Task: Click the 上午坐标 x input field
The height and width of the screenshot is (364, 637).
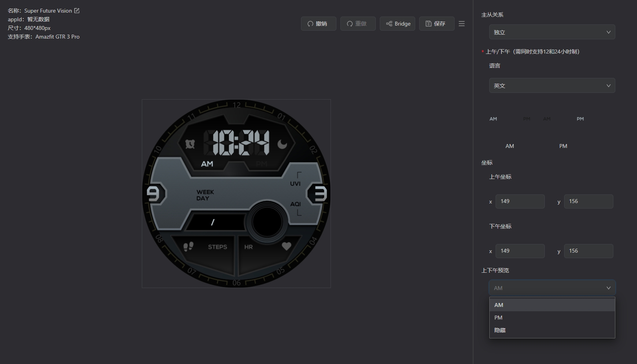Action: [520, 201]
